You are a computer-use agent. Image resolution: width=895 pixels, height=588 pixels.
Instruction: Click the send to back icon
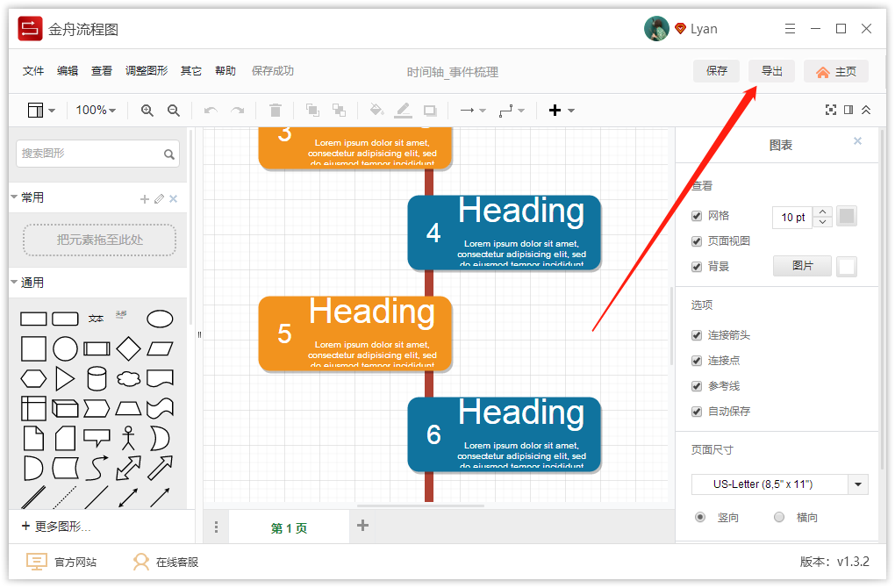[339, 111]
